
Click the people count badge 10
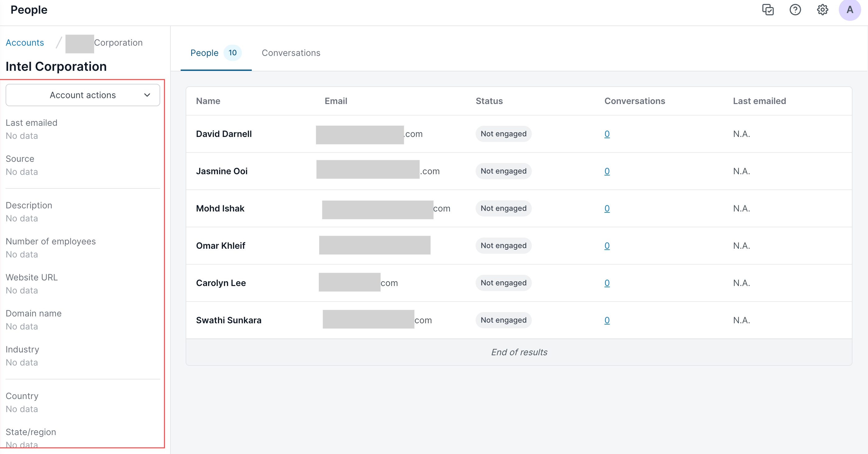click(x=233, y=53)
